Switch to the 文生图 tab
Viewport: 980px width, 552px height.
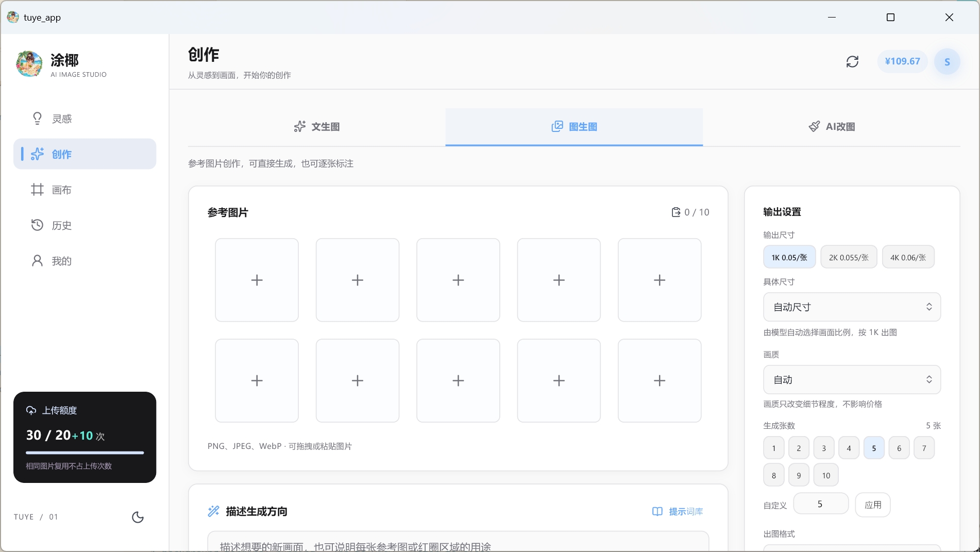click(317, 127)
